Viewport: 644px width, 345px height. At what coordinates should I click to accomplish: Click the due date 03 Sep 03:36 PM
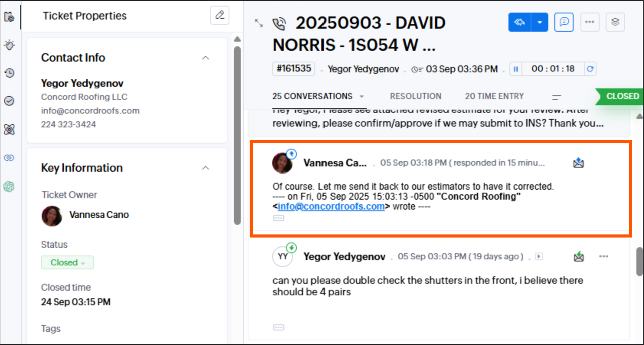click(x=462, y=69)
